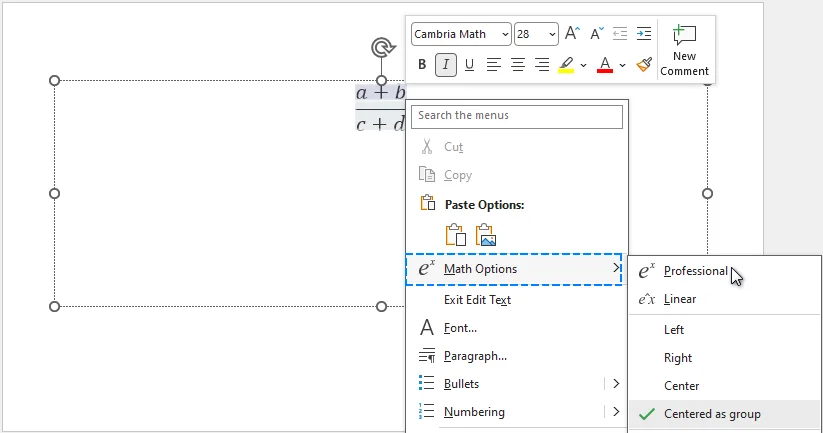The image size is (823, 433).
Task: Click the Search the menus field
Action: [x=517, y=117]
